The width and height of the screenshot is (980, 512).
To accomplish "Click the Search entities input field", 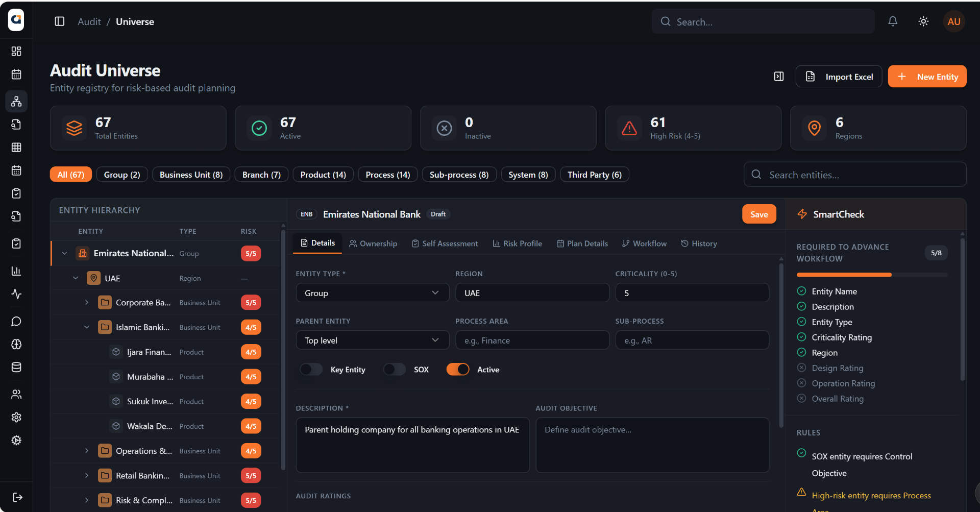I will point(855,175).
